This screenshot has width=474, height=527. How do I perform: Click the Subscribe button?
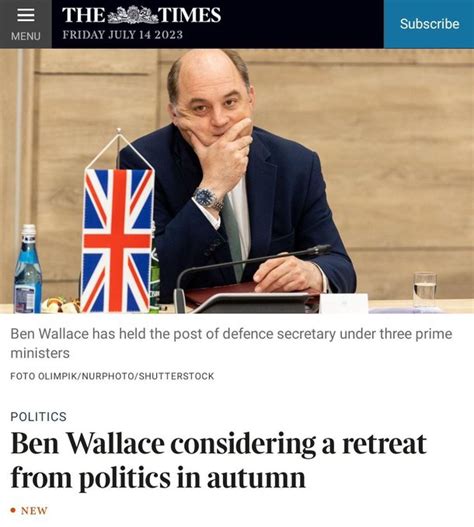coord(429,24)
